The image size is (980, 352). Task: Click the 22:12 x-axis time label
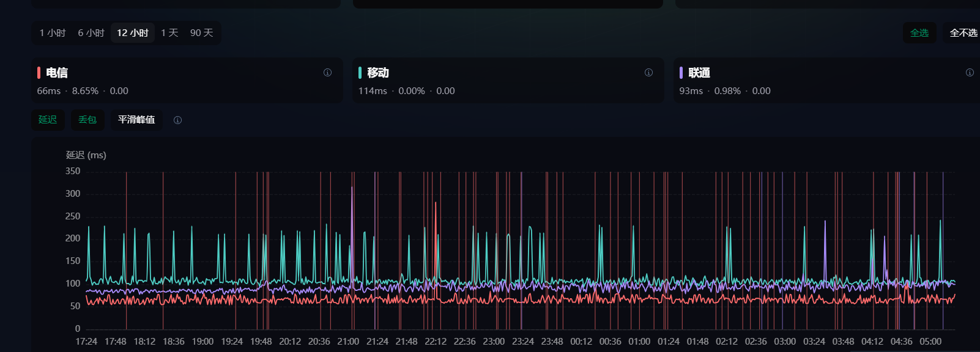pos(436,342)
